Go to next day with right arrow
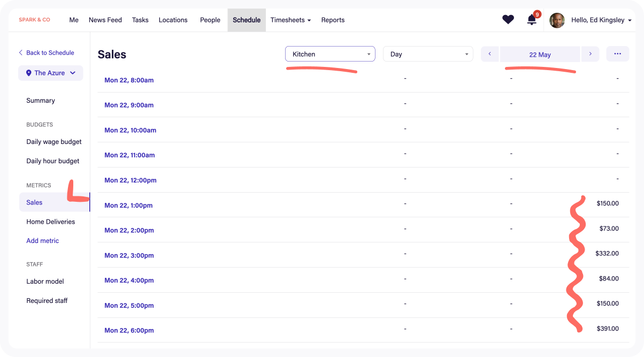 point(590,54)
